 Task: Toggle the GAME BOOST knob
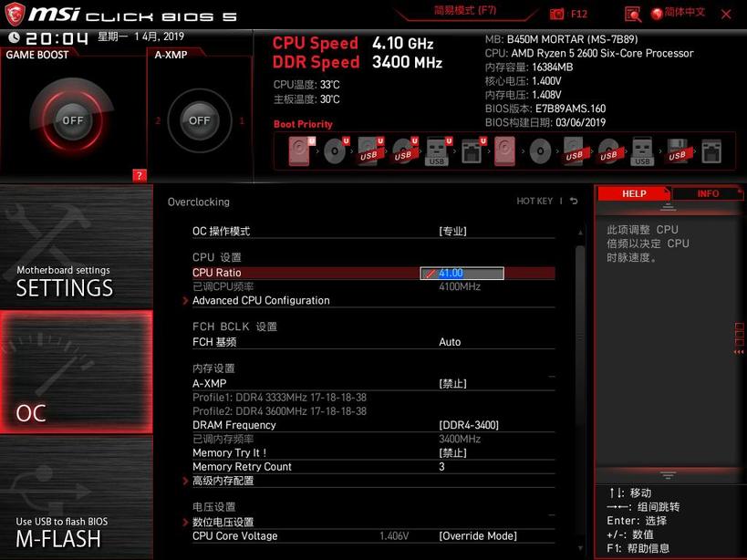[72, 120]
